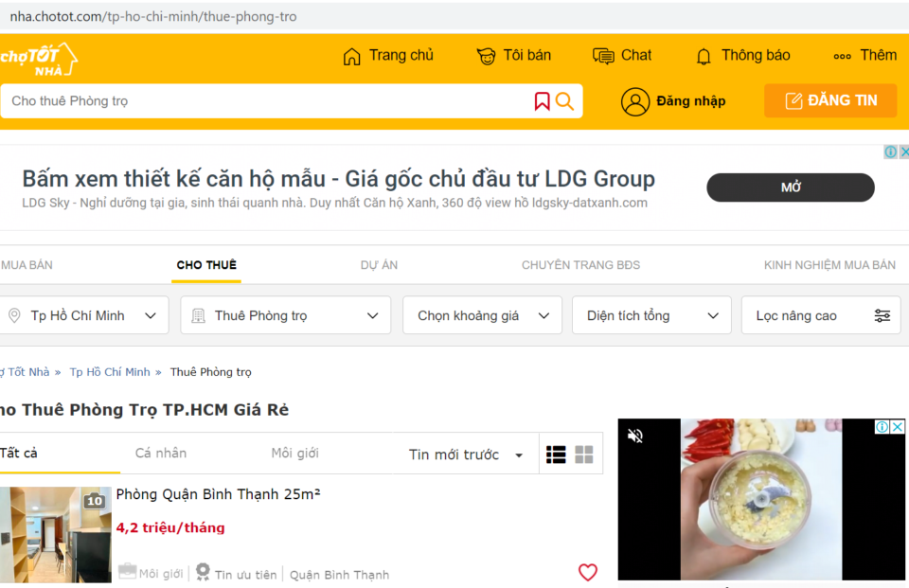The height and width of the screenshot is (588, 909).
Task: Expand the Tp Hồ Chí Minh location dropdown
Action: tap(83, 315)
